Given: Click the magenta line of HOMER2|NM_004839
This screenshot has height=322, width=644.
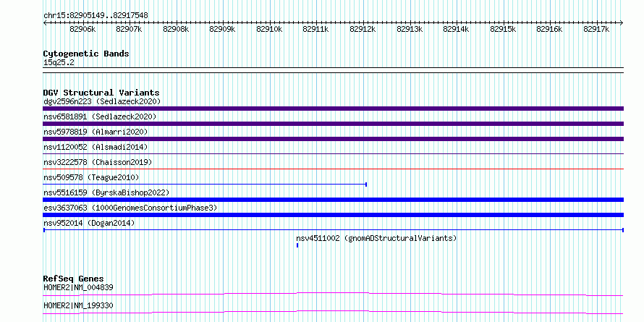Looking at the screenshot, I should 333,294.
